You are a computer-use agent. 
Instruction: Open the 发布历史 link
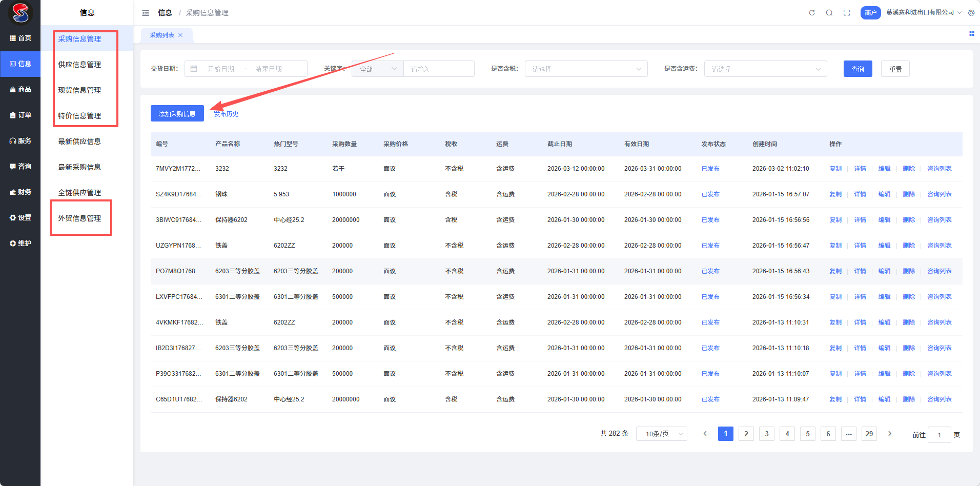[x=226, y=114]
